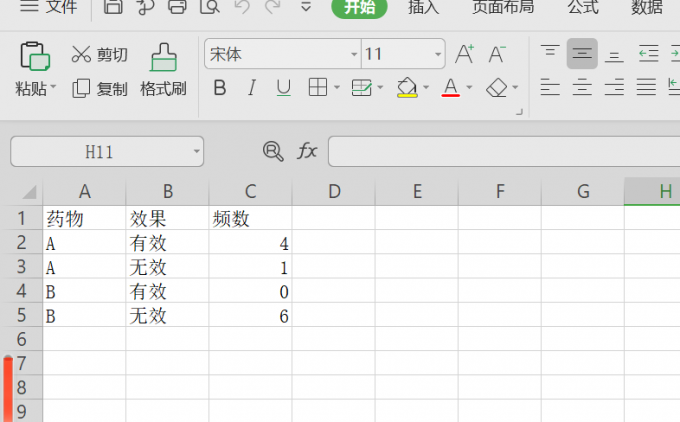Click the 粘贴 paste icon
The width and height of the screenshot is (680, 422).
(x=35, y=56)
